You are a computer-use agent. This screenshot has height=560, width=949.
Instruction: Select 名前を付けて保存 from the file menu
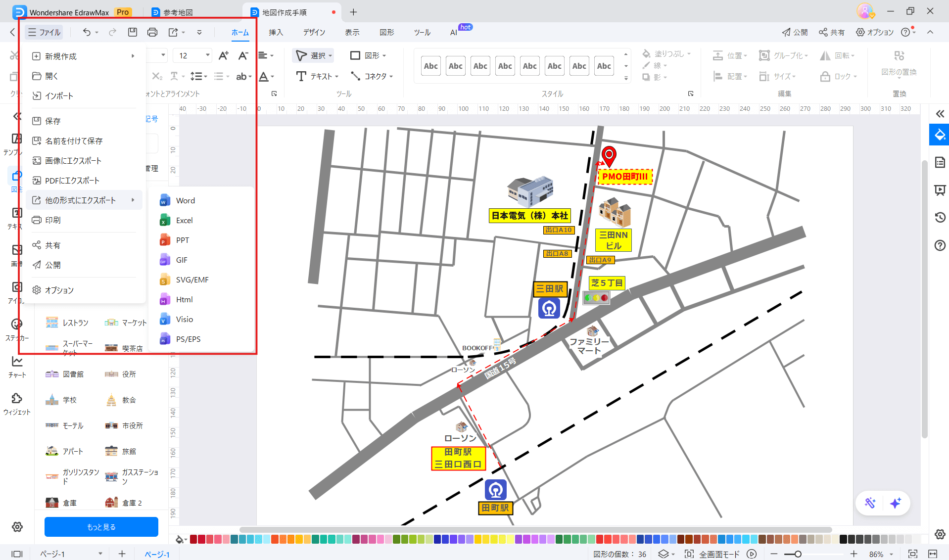[x=74, y=141]
